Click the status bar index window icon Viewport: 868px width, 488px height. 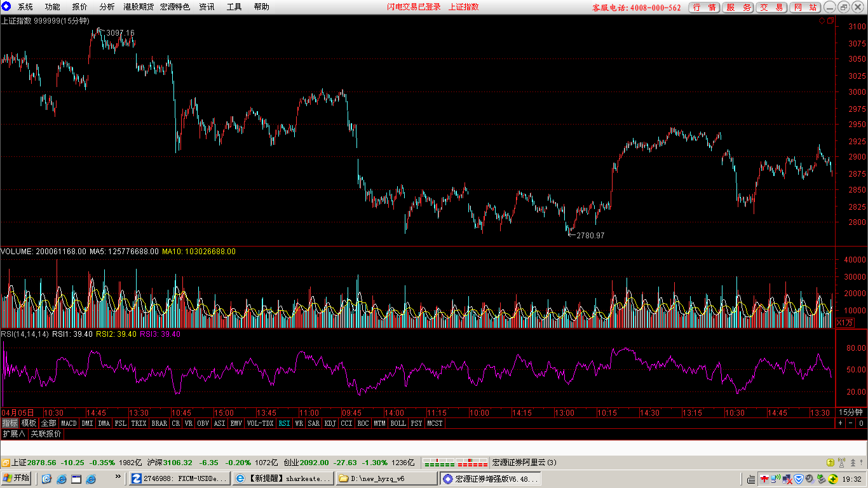click(x=5, y=463)
